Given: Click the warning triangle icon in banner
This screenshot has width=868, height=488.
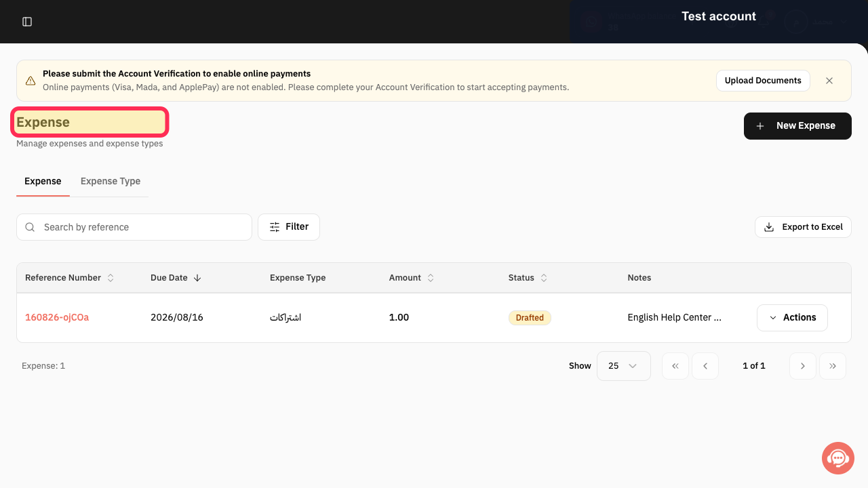Looking at the screenshot, I should [x=31, y=81].
